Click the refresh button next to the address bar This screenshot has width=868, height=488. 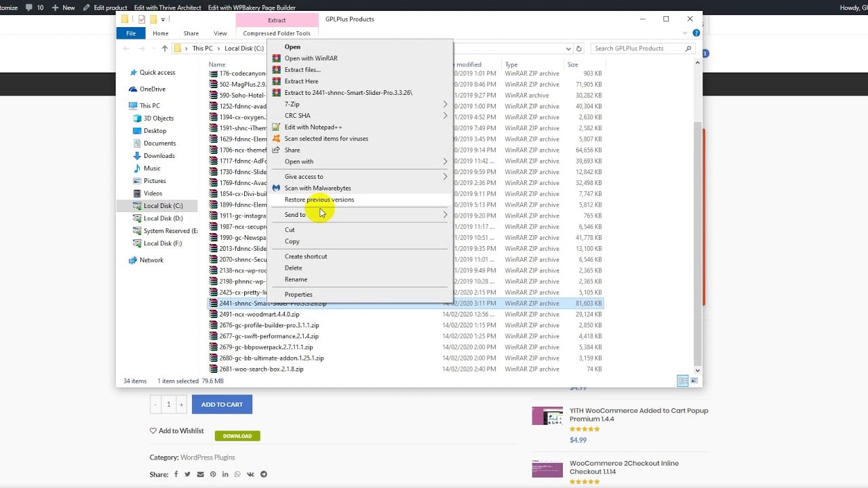tap(579, 49)
